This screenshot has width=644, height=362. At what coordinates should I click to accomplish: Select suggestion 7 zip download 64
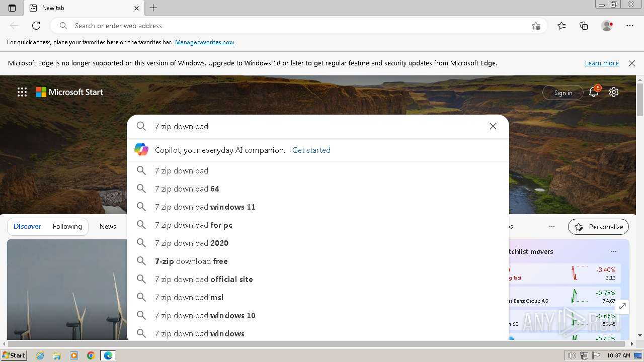pyautogui.click(x=318, y=189)
